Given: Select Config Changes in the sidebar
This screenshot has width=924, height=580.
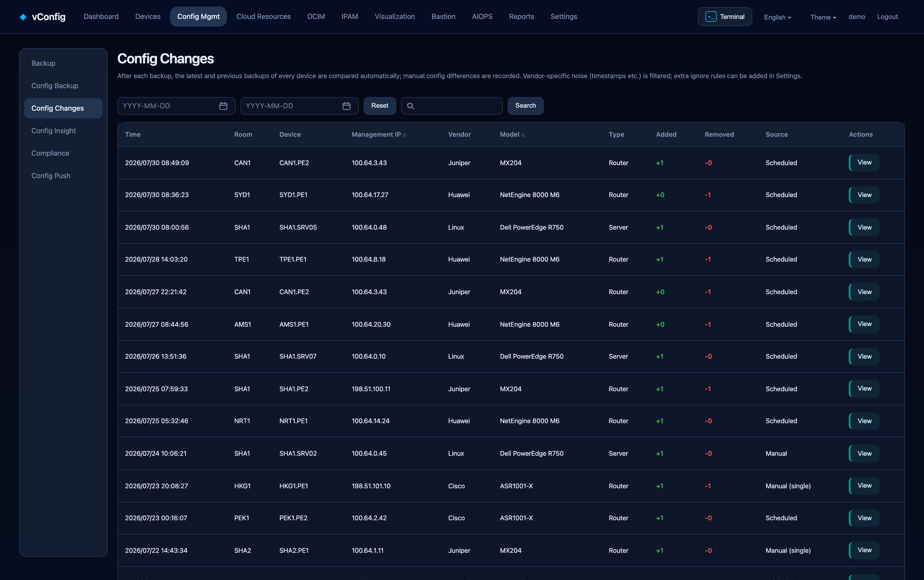Looking at the screenshot, I should (x=63, y=108).
